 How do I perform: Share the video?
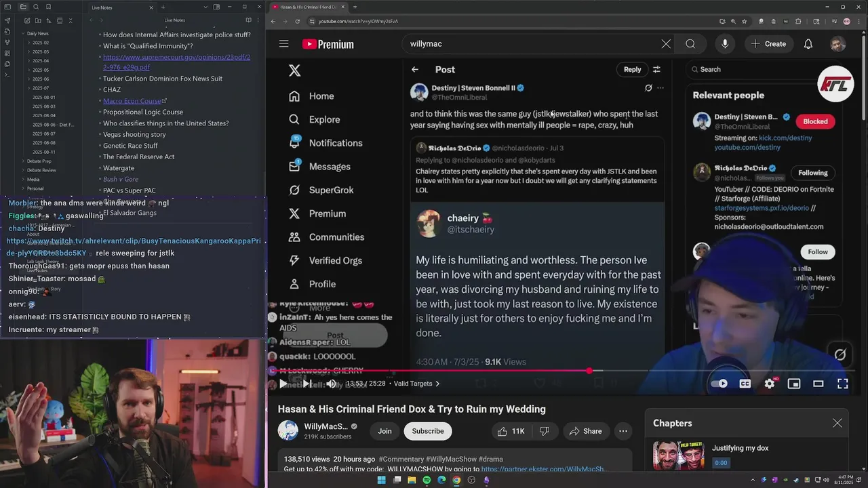pyautogui.click(x=585, y=431)
